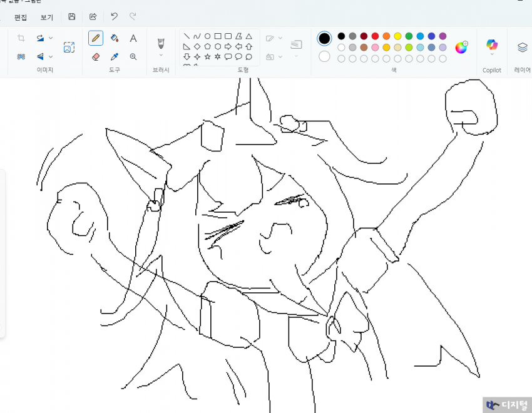Select the Cloud callout shape

pyautogui.click(x=248, y=56)
